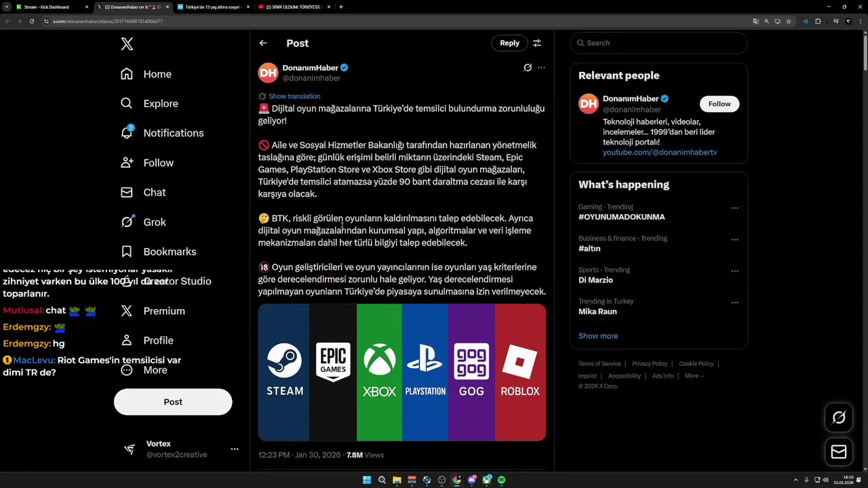This screenshot has height=488, width=868.
Task: Go to the Explore page
Action: (x=150, y=104)
